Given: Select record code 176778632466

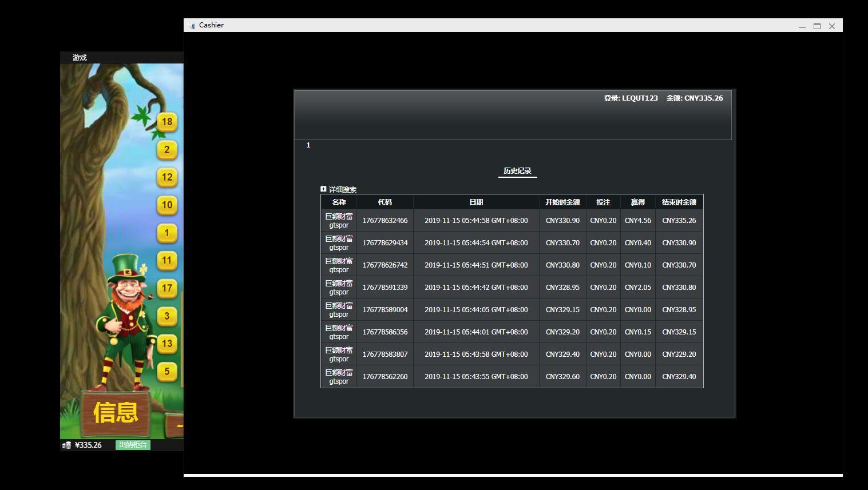Looking at the screenshot, I should coord(385,221).
